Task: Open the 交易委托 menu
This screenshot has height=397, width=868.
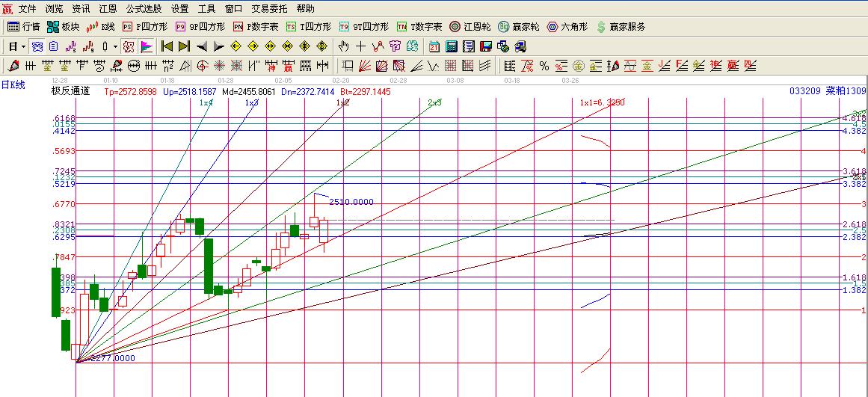Action: coord(269,9)
